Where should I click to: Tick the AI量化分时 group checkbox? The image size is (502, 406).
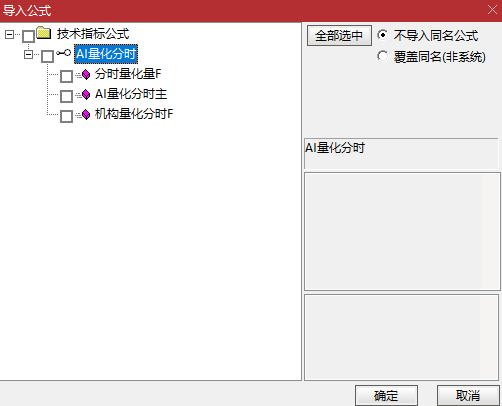[x=47, y=56]
